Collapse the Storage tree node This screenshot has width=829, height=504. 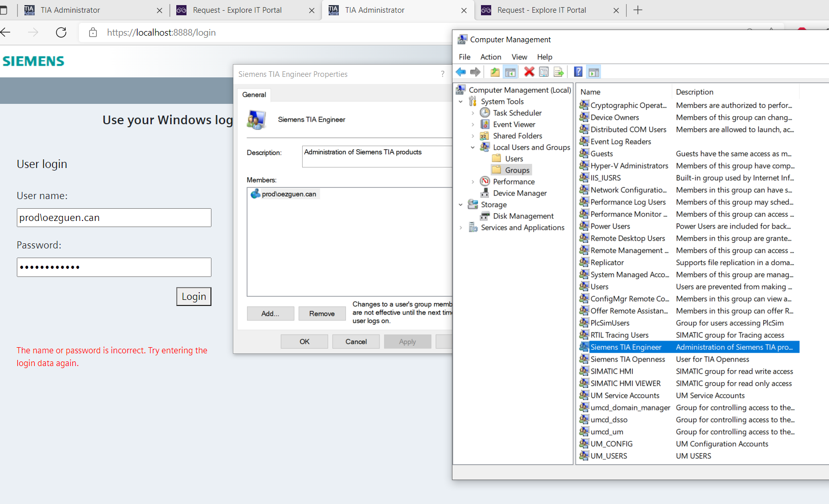[461, 205]
